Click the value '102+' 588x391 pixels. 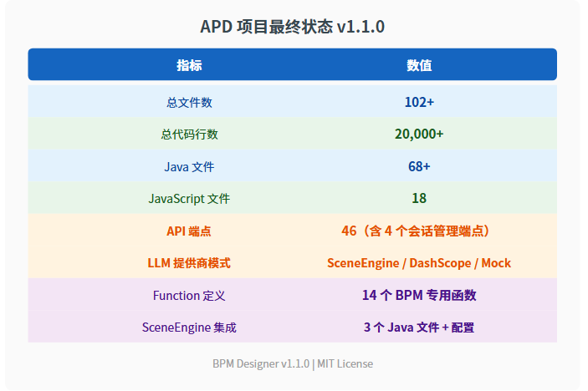(419, 102)
